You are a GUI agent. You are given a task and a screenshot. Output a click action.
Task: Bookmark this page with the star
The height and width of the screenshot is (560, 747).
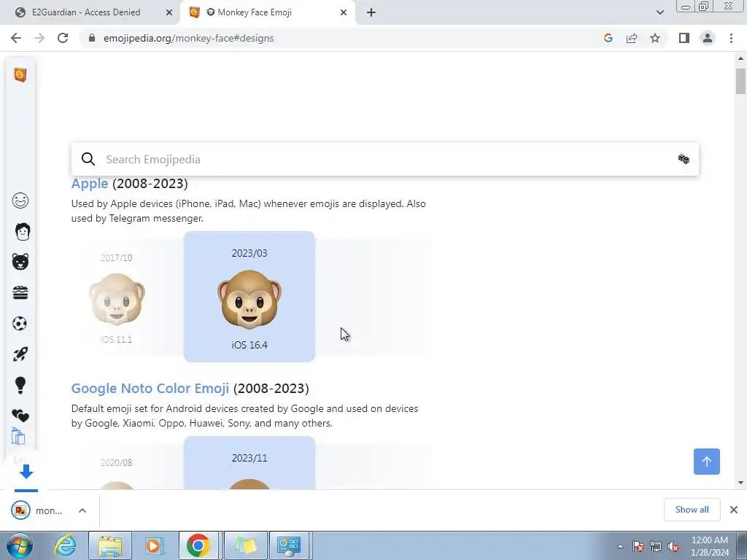point(655,38)
